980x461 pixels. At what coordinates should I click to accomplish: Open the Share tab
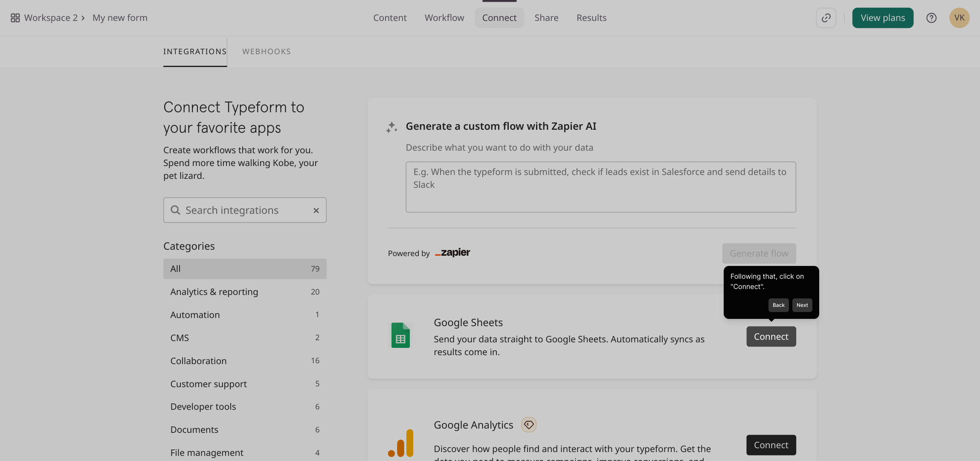[x=546, y=18]
